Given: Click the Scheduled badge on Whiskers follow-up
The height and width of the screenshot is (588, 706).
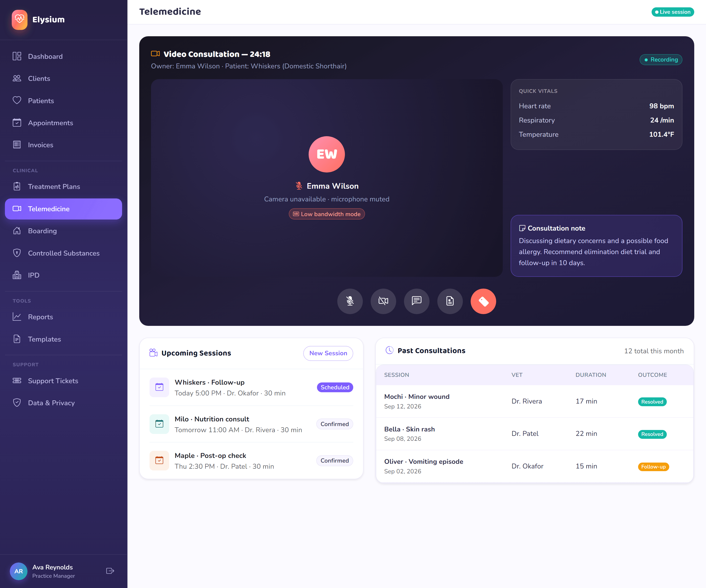Looking at the screenshot, I should (335, 387).
